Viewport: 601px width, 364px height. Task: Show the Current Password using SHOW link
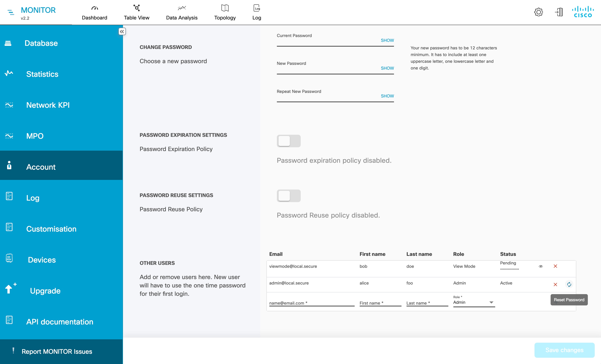pyautogui.click(x=387, y=40)
